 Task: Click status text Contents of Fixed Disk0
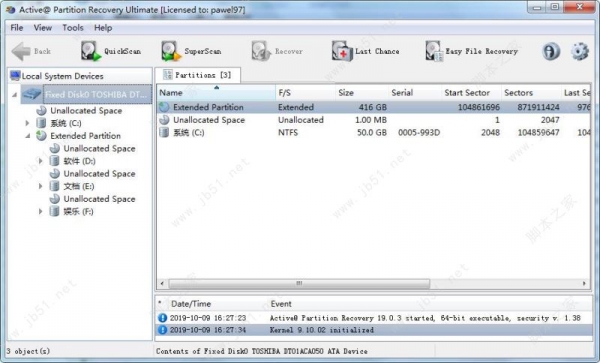point(261,351)
